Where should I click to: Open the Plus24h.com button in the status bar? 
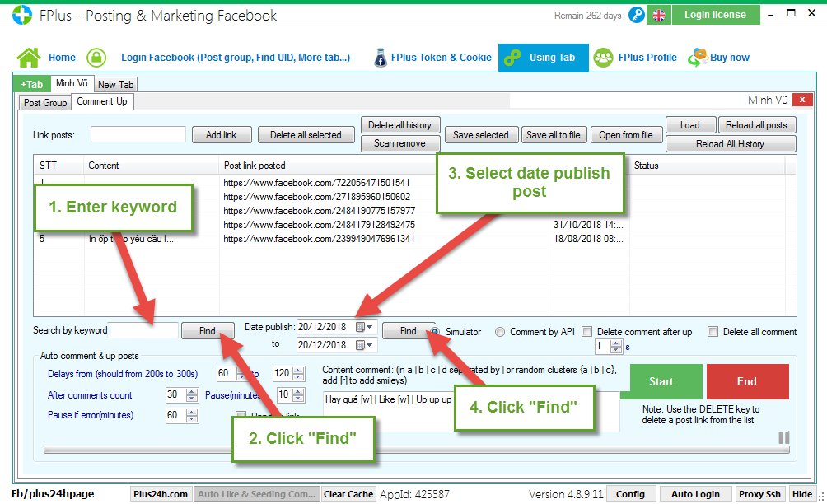161,494
